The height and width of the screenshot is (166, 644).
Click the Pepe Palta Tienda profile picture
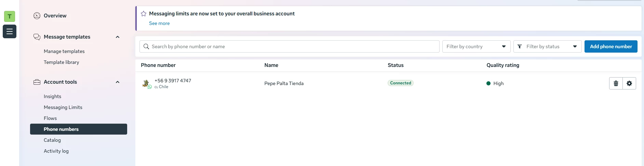[146, 83]
